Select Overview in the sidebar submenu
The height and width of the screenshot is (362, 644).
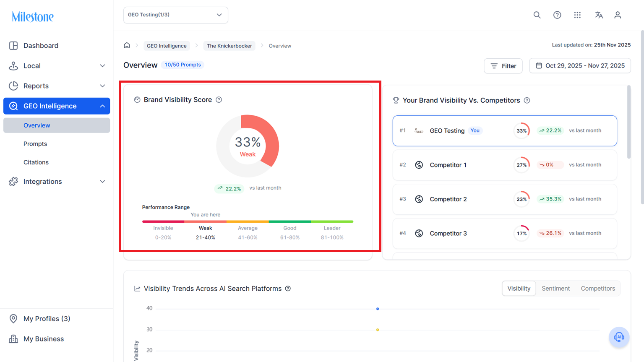pos(57,125)
